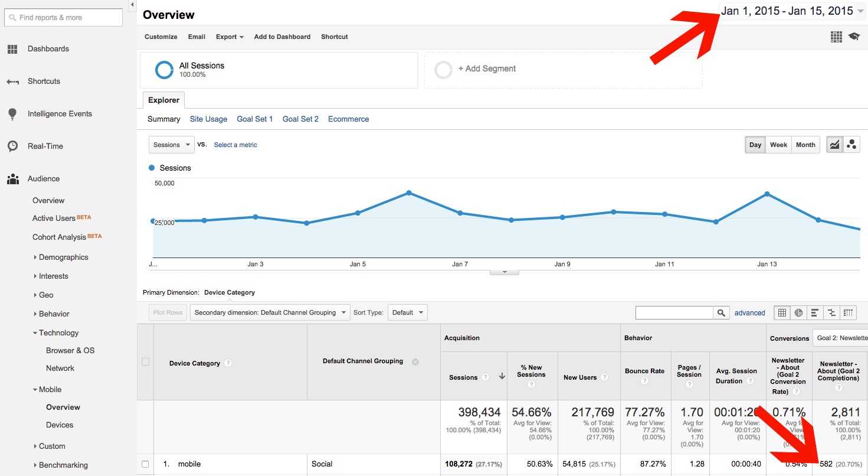Open the Secondary dimension dropdown

pyautogui.click(x=270, y=312)
